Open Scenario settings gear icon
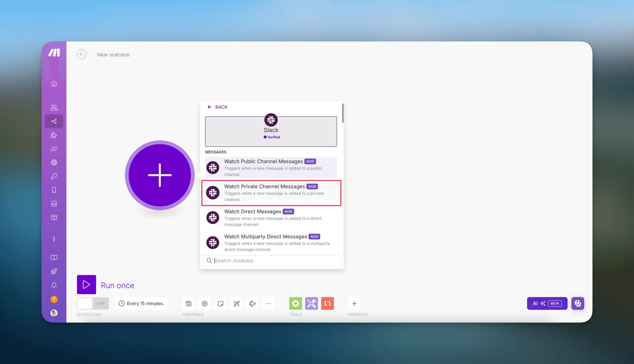634x364 pixels. [x=205, y=303]
